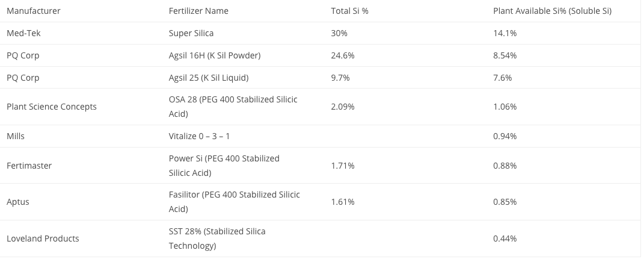
Task: Select the Super Silica fertilizer cell
Action: [191, 33]
